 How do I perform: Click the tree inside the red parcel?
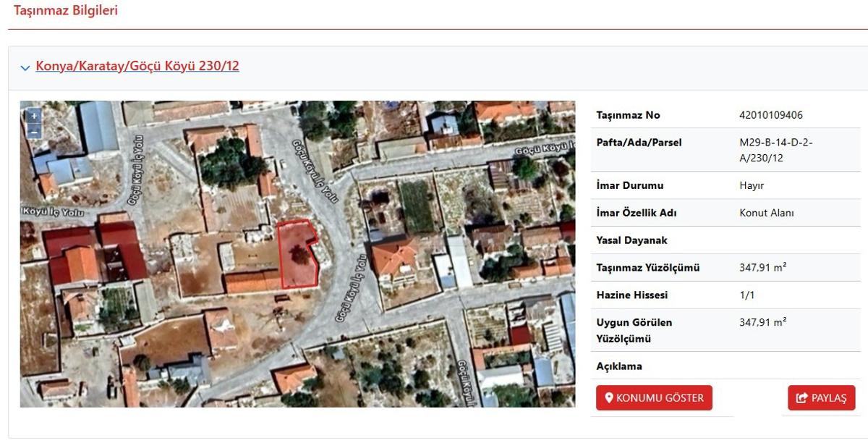pyautogui.click(x=297, y=255)
